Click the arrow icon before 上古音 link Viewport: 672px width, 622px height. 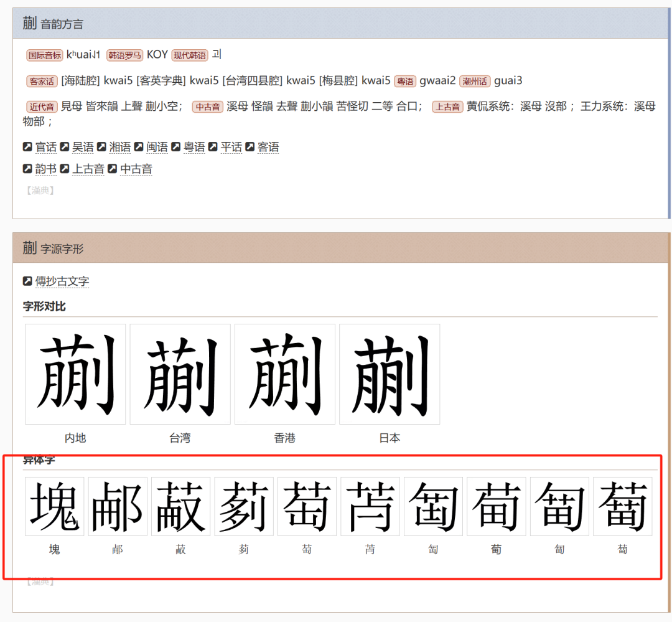tap(65, 169)
